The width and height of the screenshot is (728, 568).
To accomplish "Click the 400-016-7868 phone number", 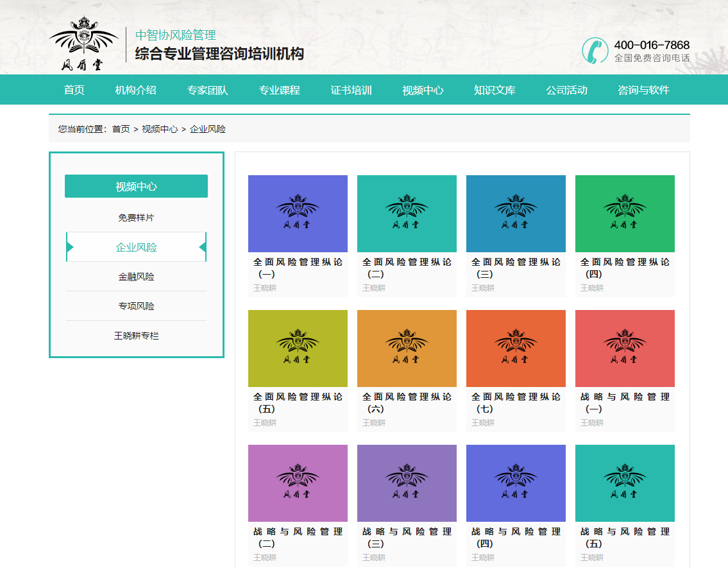I will coord(652,45).
